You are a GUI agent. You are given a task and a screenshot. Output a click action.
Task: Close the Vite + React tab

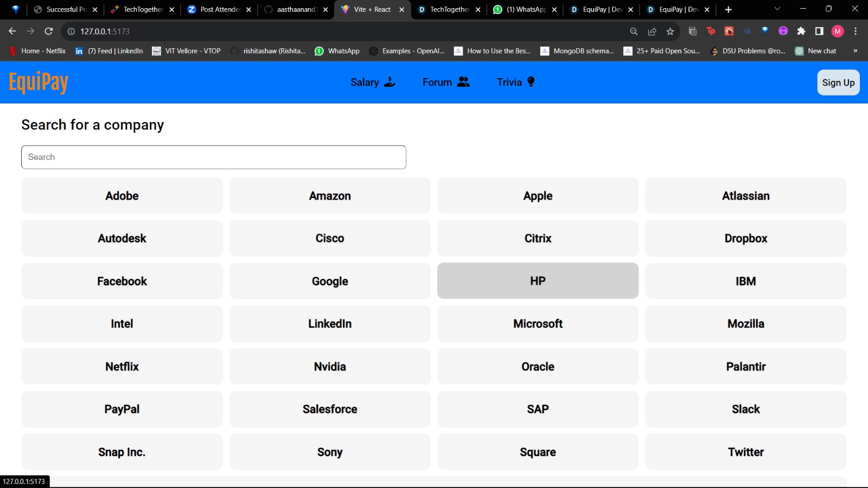tap(401, 9)
